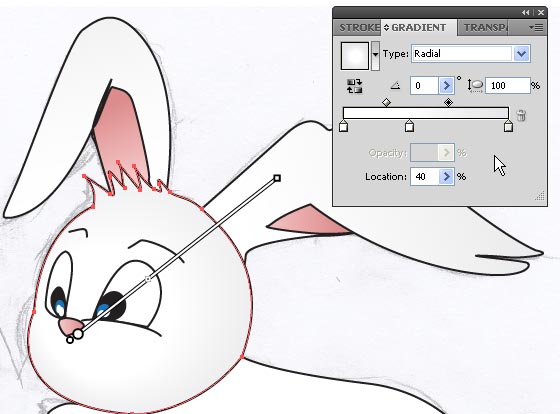
Task: Click the Location value field
Action: click(x=424, y=176)
